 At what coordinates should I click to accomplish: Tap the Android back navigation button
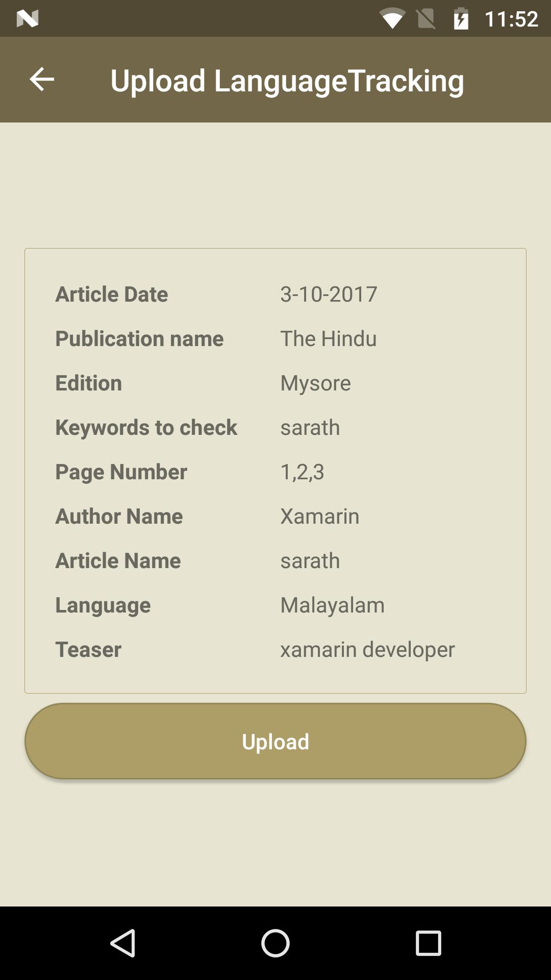(x=123, y=943)
